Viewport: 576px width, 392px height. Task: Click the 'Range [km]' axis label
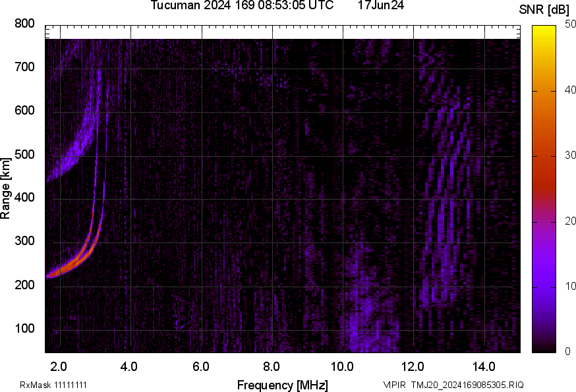tap(5, 188)
